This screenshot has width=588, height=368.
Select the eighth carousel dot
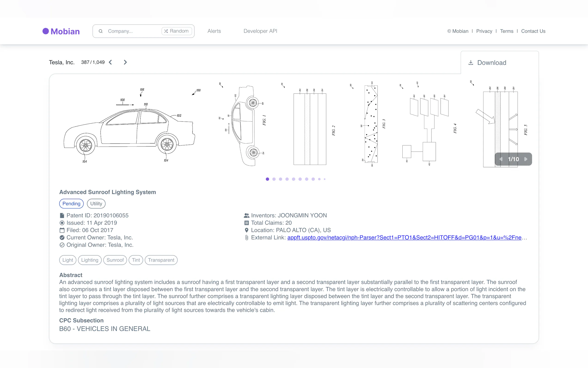(313, 179)
